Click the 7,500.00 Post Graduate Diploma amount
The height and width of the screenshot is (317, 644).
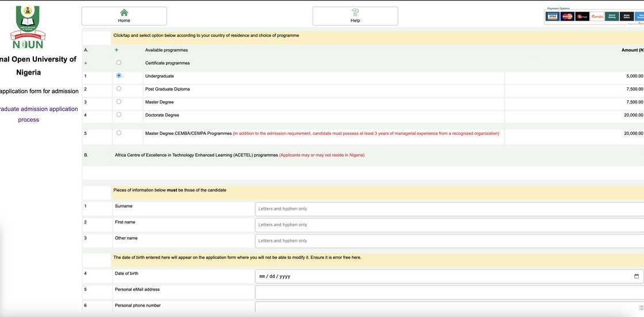click(635, 89)
